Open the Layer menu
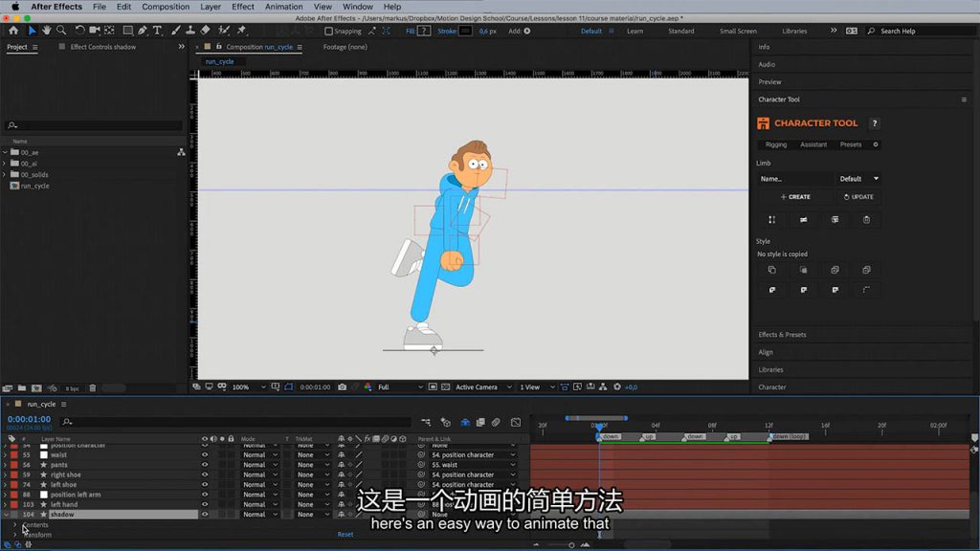Screen dimensions: 980x551 click(x=210, y=7)
